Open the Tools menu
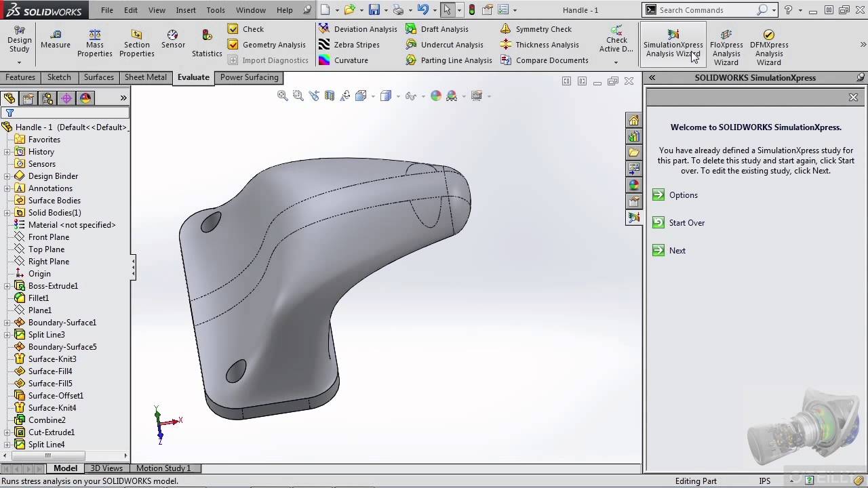Image resolution: width=868 pixels, height=488 pixels. [x=216, y=10]
